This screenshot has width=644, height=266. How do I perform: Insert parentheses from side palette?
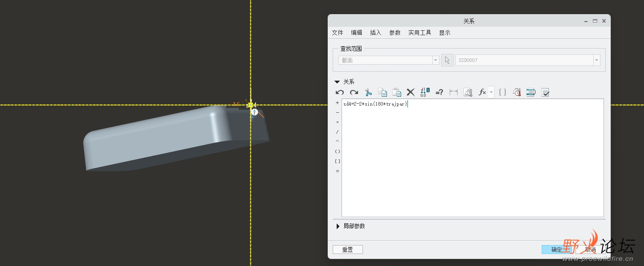[338, 151]
